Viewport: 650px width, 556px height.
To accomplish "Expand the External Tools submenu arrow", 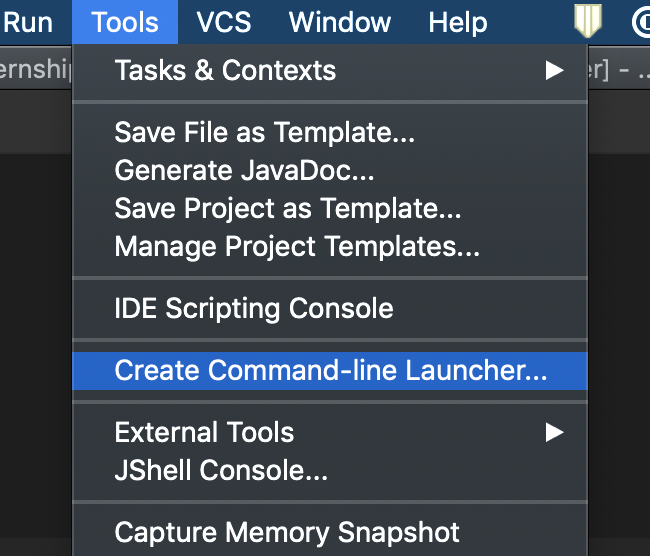I will (x=554, y=433).
